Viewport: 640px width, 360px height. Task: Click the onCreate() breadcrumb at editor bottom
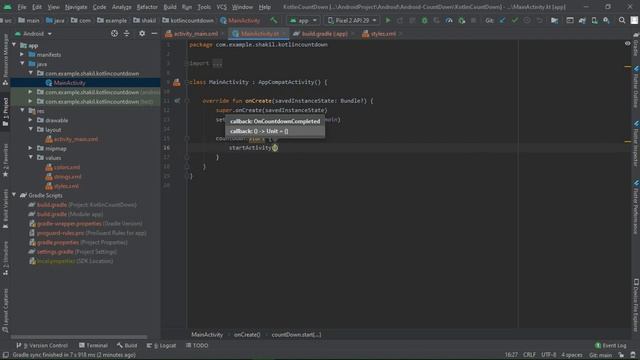tap(247, 335)
